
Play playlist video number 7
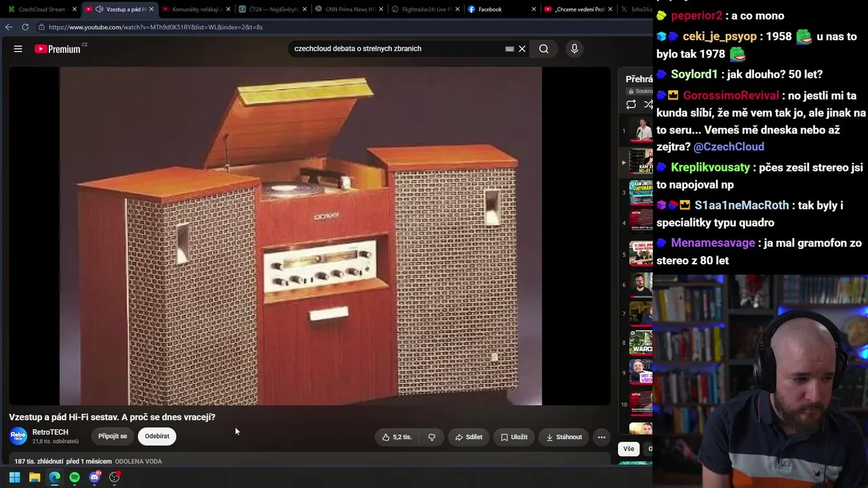point(641,314)
